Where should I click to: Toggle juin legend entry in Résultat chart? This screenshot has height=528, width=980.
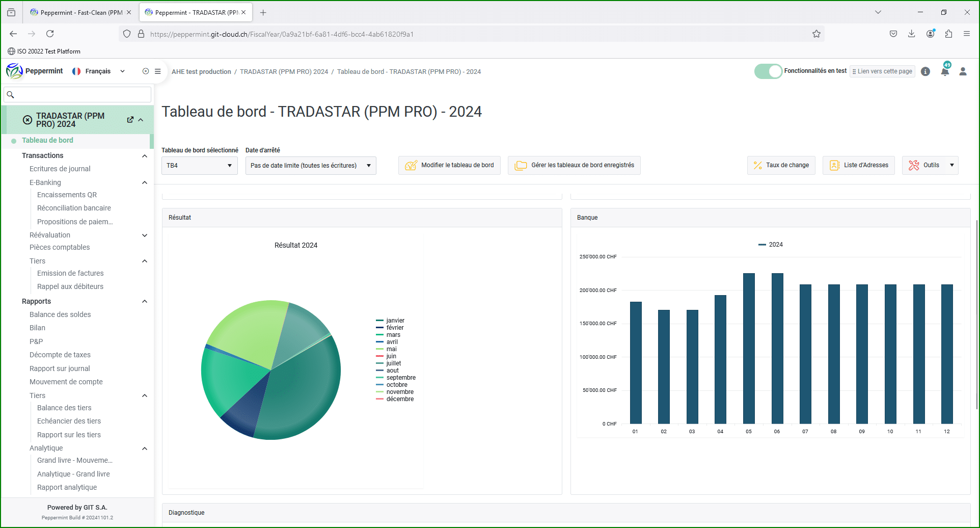pos(386,356)
